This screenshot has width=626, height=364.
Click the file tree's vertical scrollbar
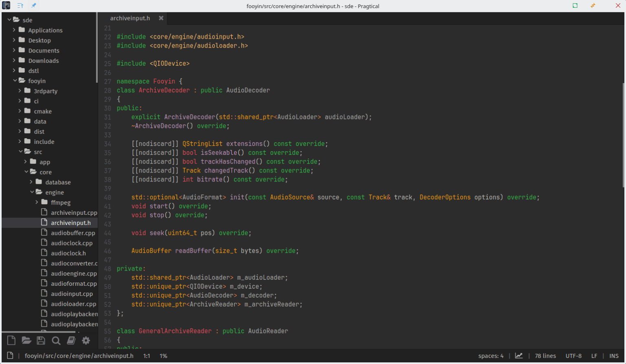point(97,48)
